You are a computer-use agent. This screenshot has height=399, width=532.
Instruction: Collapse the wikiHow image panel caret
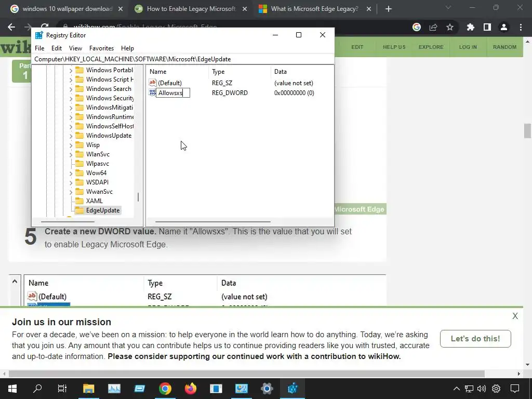point(15,281)
